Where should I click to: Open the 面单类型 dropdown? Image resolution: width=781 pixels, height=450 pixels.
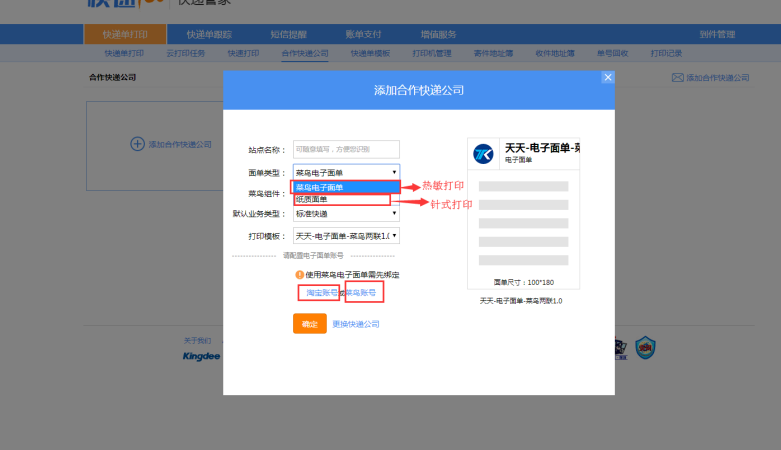346,173
